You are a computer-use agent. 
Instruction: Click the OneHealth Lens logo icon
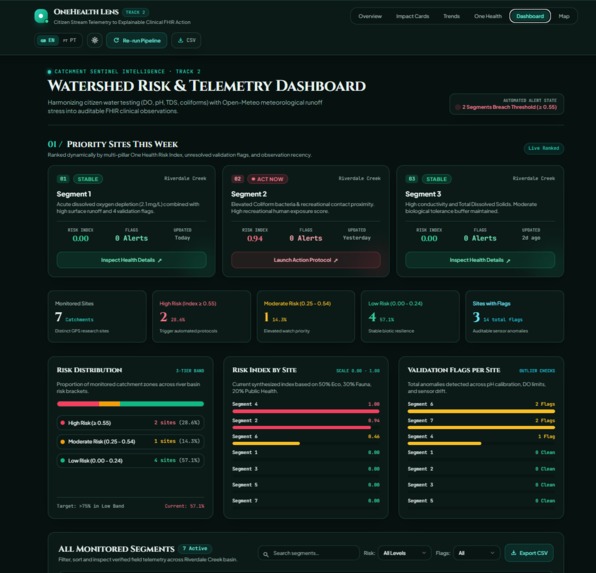point(41,16)
